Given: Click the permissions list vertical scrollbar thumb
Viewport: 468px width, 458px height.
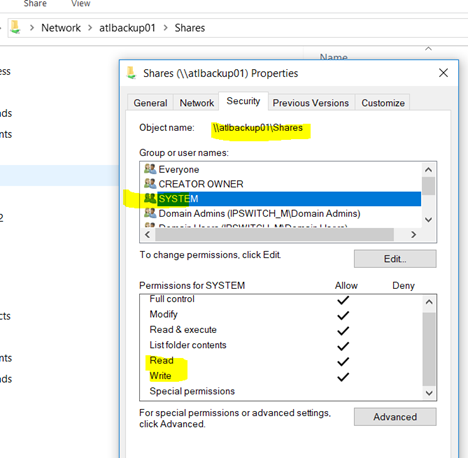Looking at the screenshot, I should pyautogui.click(x=429, y=349).
